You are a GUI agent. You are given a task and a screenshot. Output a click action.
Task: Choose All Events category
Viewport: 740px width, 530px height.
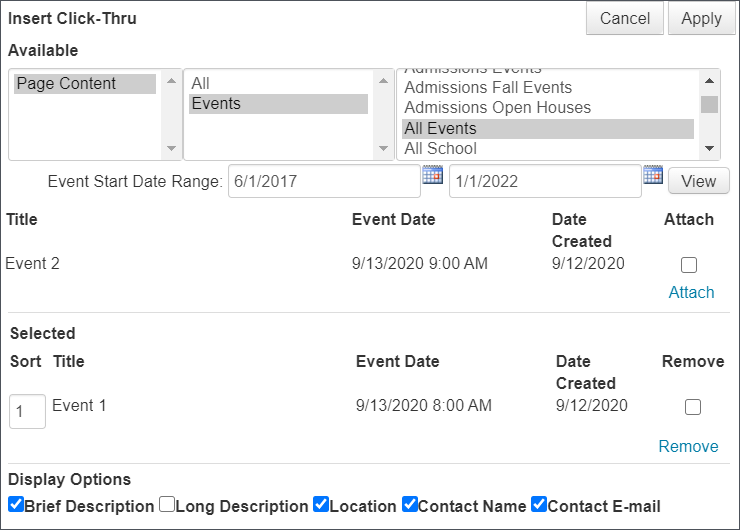pyautogui.click(x=547, y=128)
